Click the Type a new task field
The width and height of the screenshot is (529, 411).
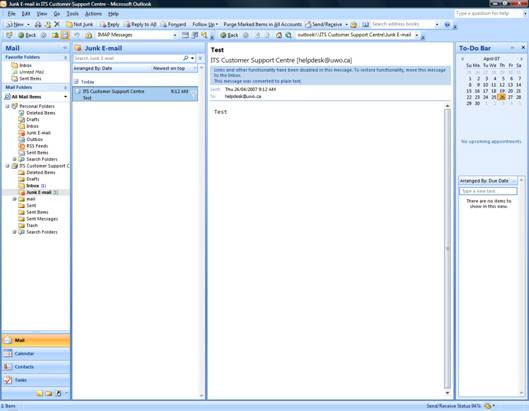coord(488,191)
